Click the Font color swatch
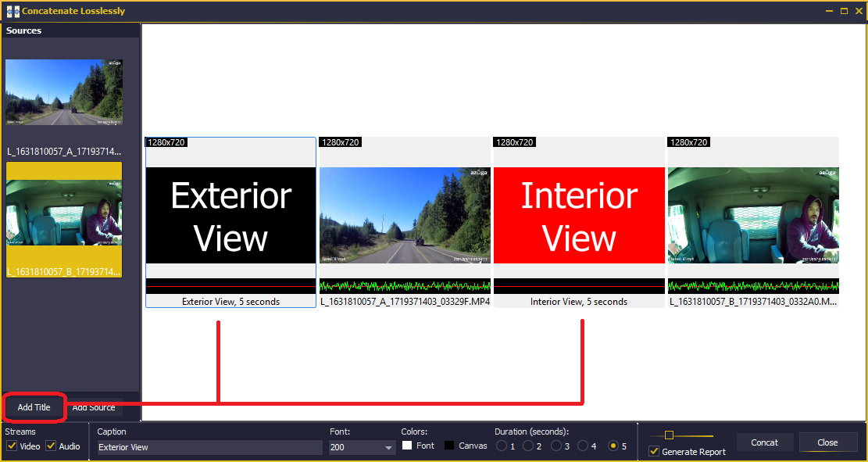The image size is (868, 462). coord(405,445)
